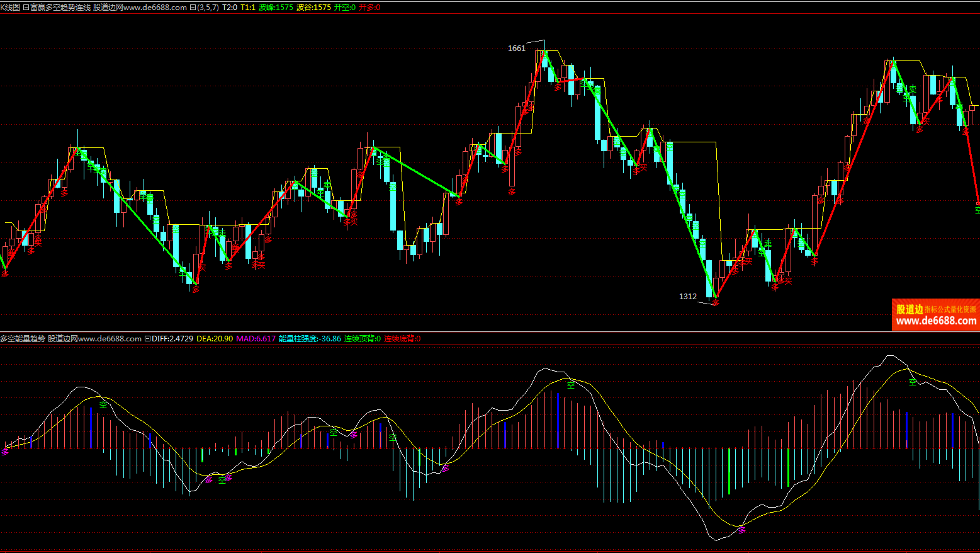This screenshot has width=980, height=553.
Task: Click the T1:1 value in header
Action: click(248, 8)
